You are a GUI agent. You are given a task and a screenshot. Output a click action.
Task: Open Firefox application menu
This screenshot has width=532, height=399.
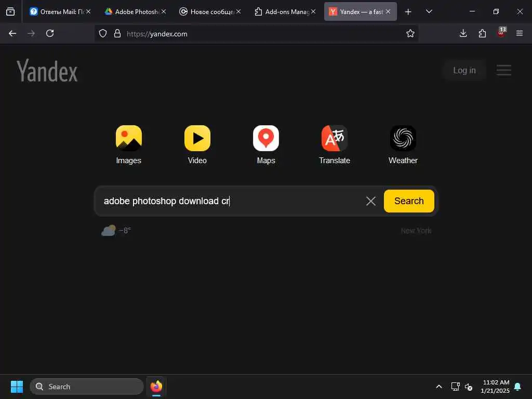[x=520, y=33]
